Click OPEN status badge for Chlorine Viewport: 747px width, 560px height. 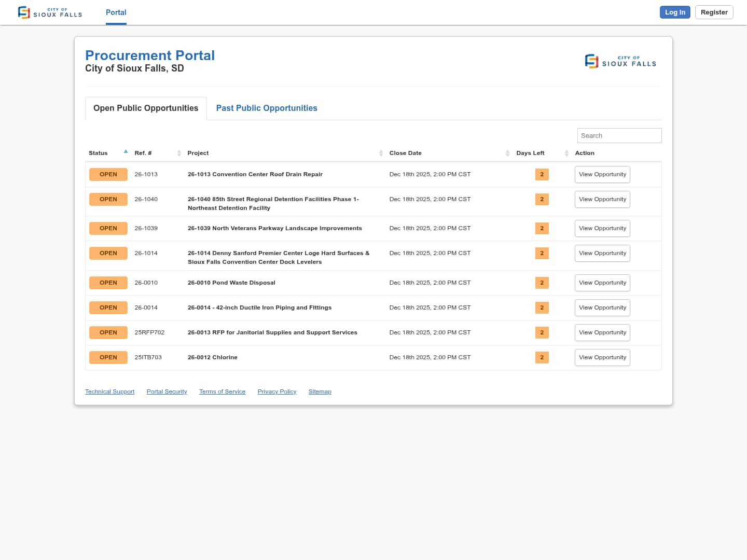(x=108, y=357)
